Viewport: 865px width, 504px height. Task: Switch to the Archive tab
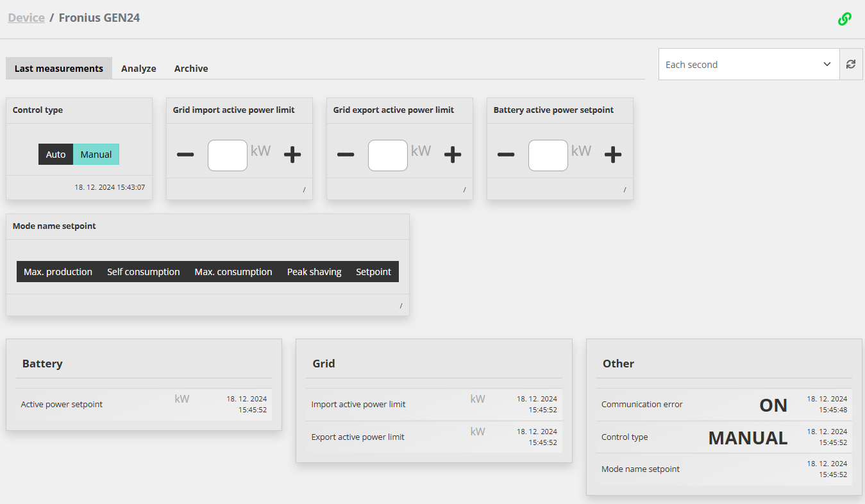click(191, 69)
